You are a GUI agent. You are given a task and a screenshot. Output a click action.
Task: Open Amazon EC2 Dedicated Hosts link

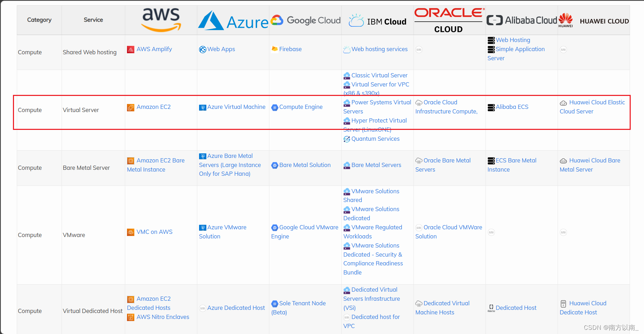click(149, 303)
